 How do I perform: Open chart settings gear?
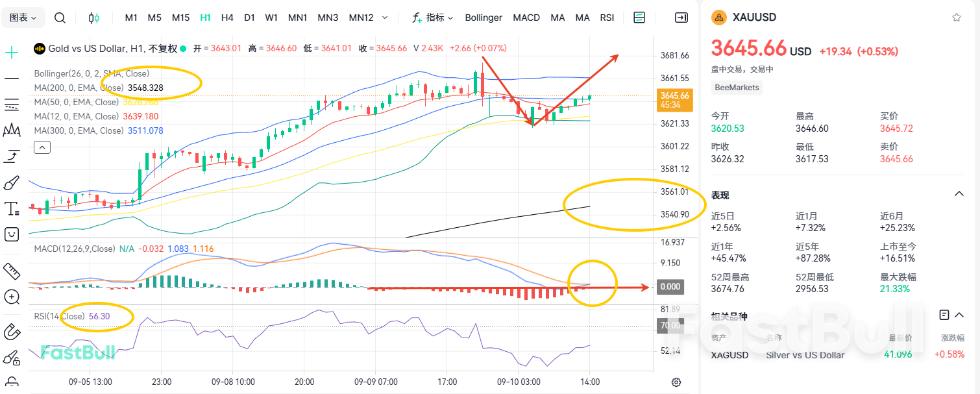tap(676, 382)
